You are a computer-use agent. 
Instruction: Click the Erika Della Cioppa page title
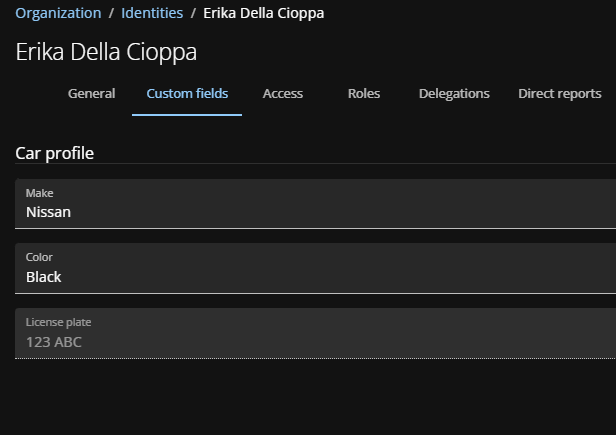click(x=106, y=52)
